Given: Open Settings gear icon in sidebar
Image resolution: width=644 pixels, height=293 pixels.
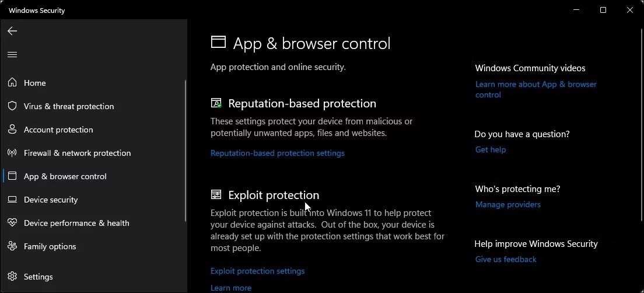Looking at the screenshot, I should (12, 276).
